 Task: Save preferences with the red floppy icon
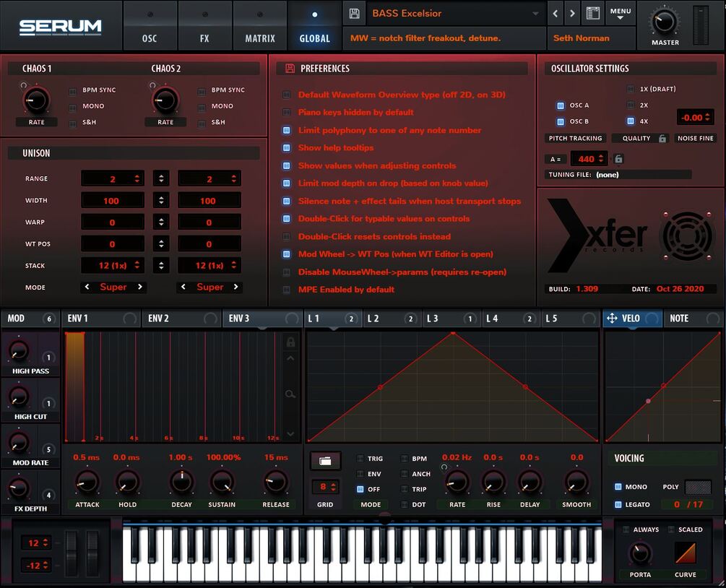coord(290,69)
